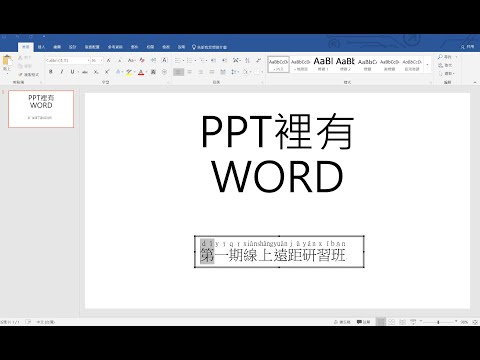Click the Distributed alignment icon
480x360 pixels.
223,72
